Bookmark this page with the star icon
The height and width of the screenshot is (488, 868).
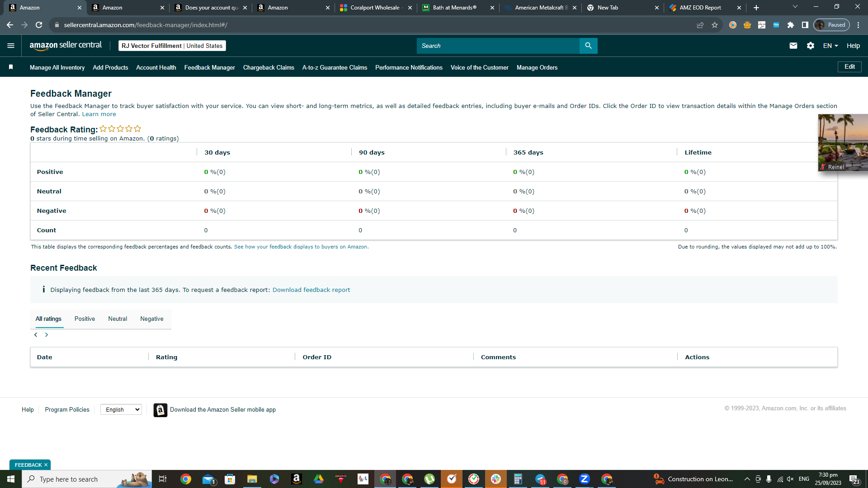point(715,25)
